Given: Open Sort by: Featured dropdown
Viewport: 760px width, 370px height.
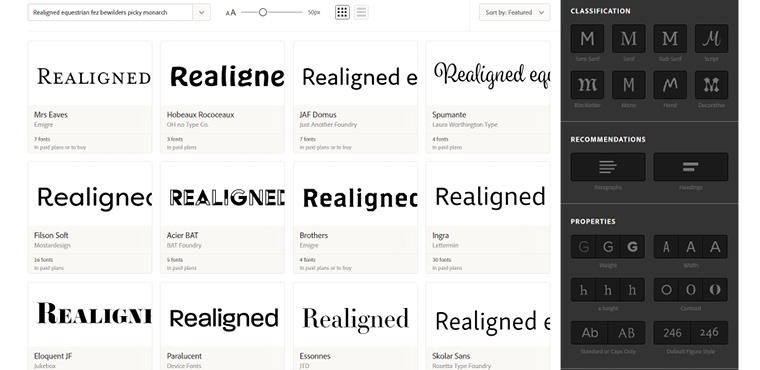Looking at the screenshot, I should click(514, 12).
